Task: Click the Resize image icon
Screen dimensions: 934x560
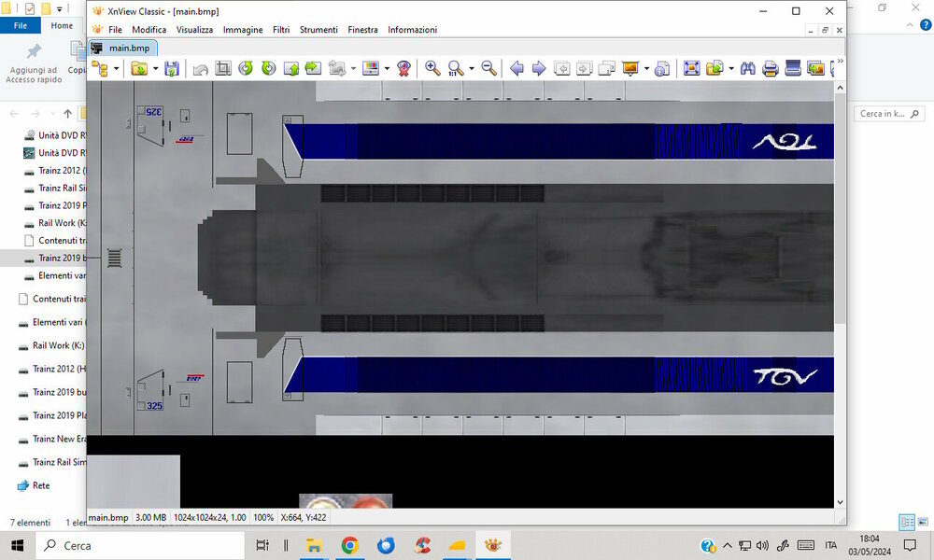Action: (337, 68)
